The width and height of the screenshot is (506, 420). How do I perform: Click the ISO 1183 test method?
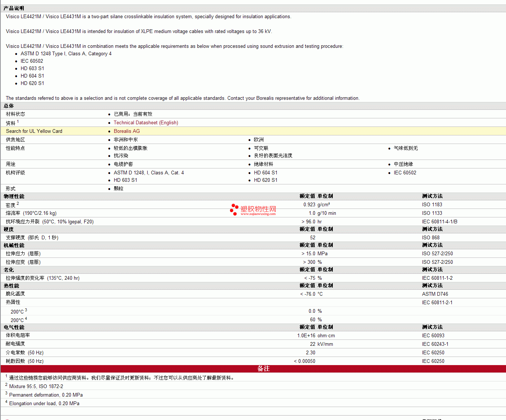coord(432,205)
